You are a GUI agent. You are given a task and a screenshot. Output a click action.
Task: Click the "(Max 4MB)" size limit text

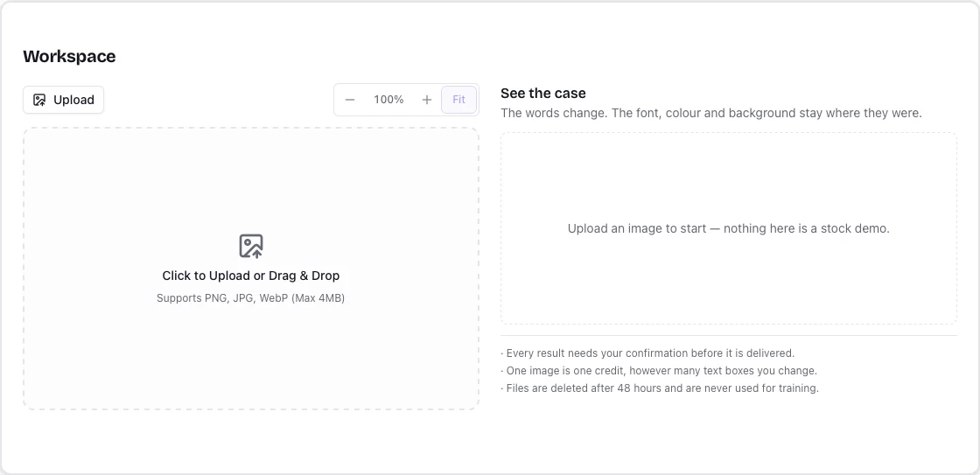tap(318, 298)
